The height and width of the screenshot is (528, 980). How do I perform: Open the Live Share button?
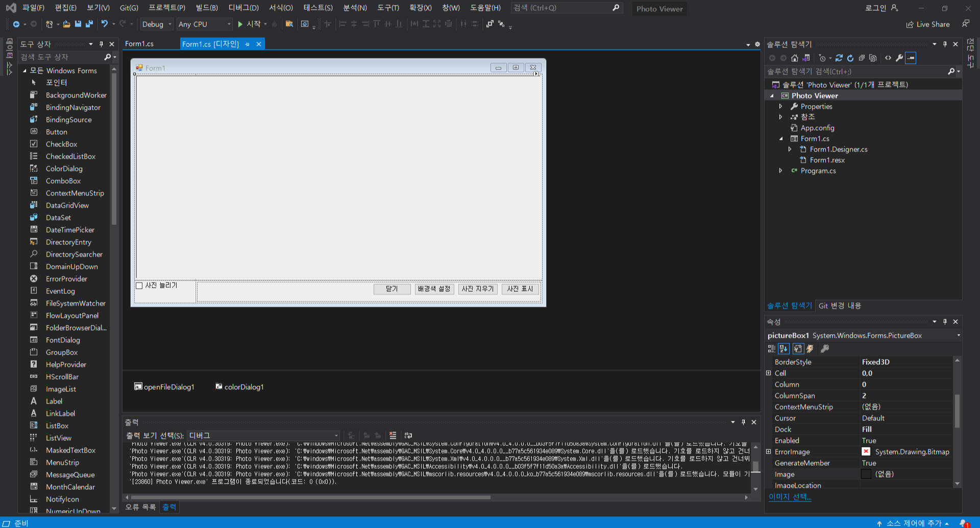[928, 24]
